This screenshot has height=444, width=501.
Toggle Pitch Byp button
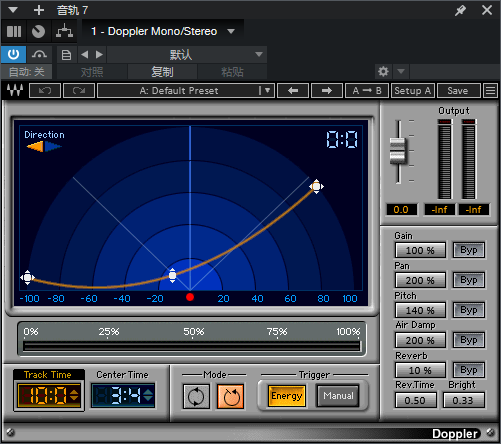(469, 310)
